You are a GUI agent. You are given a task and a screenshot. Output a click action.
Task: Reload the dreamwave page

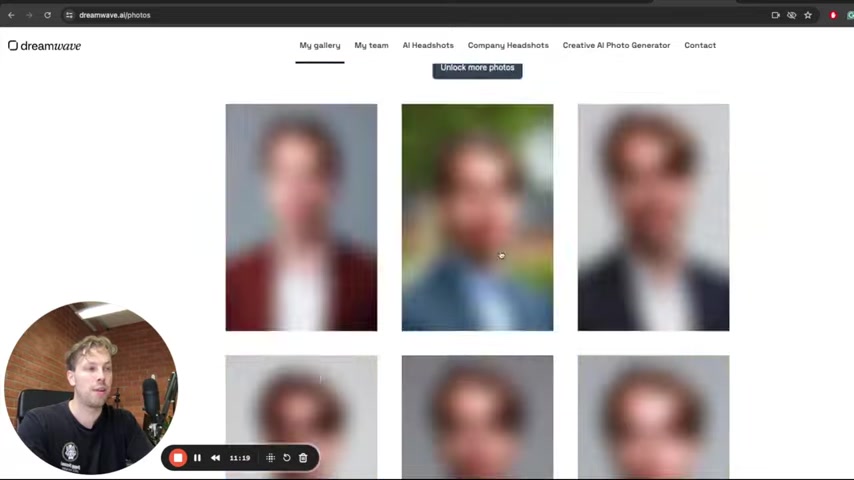tap(47, 15)
